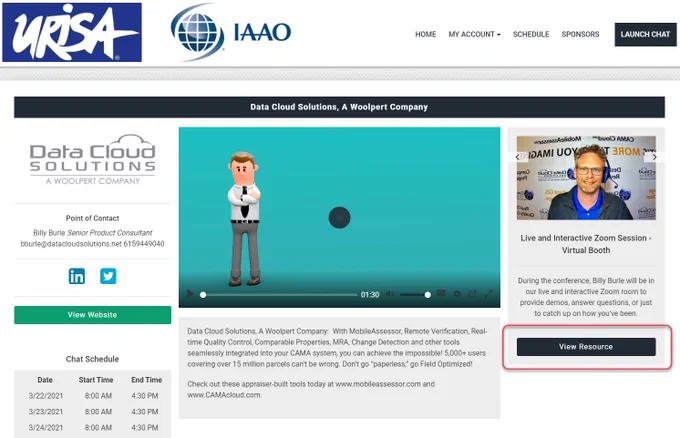Open the LinkedIn profile icon
Screen dimensions: 680x438
[77, 276]
